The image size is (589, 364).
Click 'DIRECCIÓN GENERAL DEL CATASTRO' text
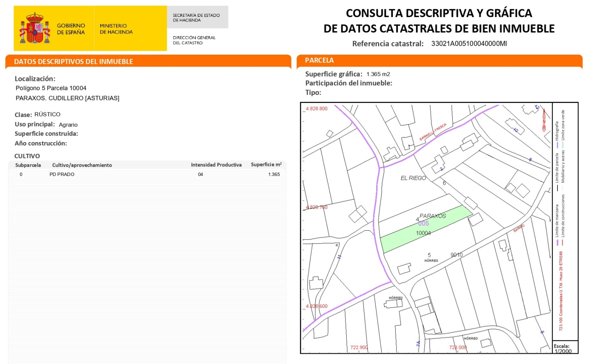[194, 40]
